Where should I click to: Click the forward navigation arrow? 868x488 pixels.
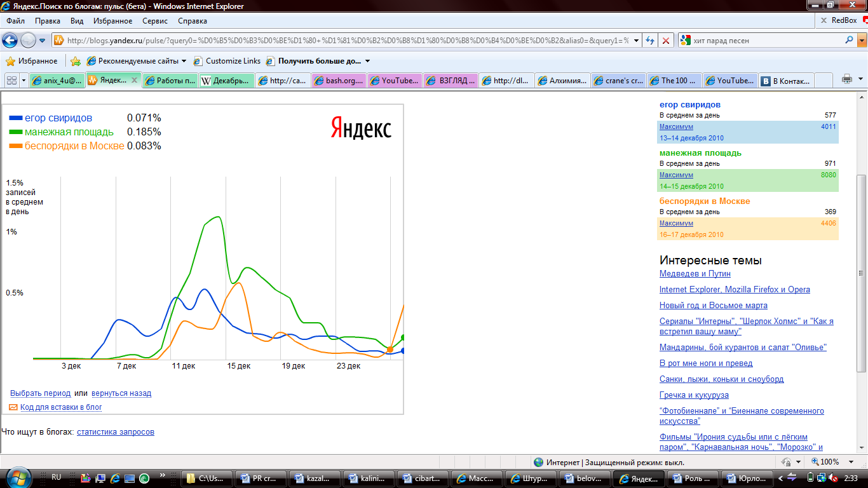click(28, 41)
